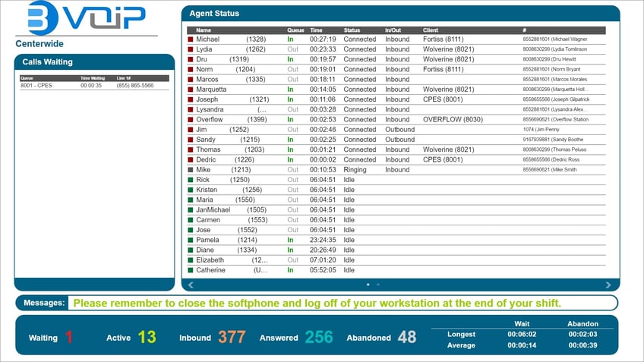Screen dimensions: 644x362
Task: Click Lydia's Out queue status
Action: [x=293, y=49]
